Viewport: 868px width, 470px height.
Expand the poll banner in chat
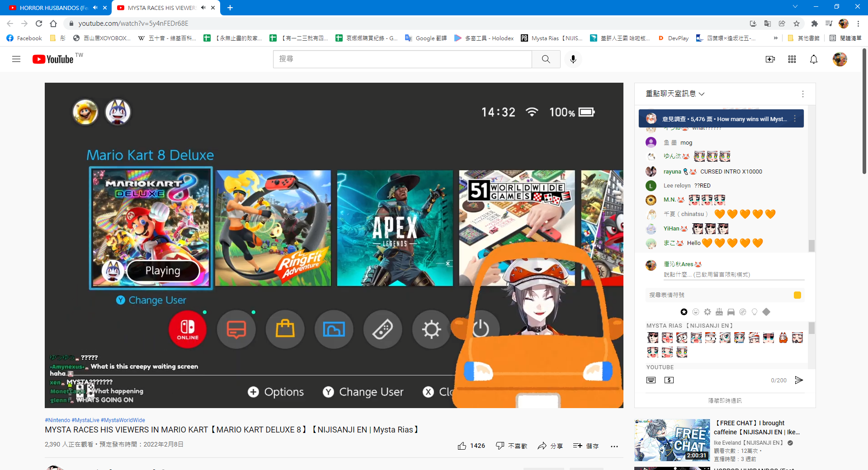click(x=721, y=118)
